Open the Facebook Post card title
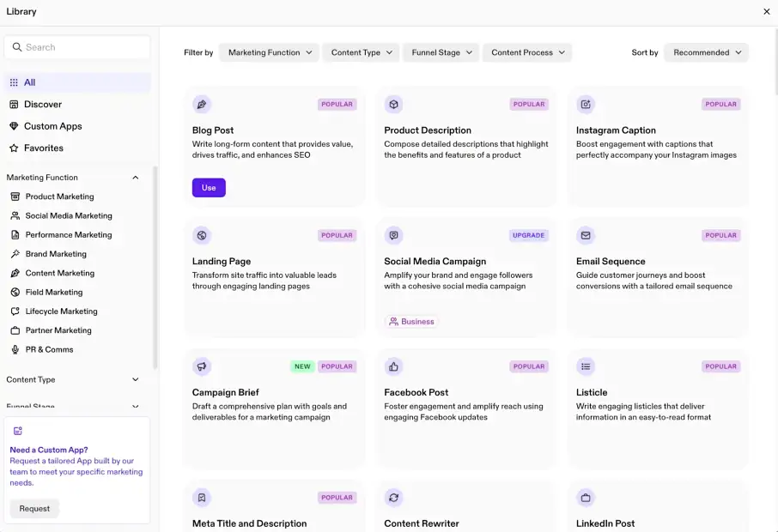This screenshot has width=778, height=532. (x=416, y=392)
